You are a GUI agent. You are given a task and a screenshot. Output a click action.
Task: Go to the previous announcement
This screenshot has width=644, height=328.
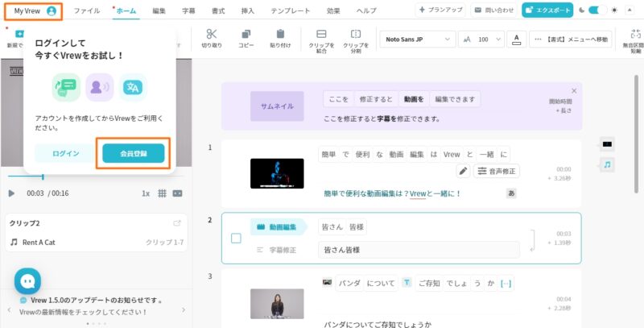tap(10, 309)
